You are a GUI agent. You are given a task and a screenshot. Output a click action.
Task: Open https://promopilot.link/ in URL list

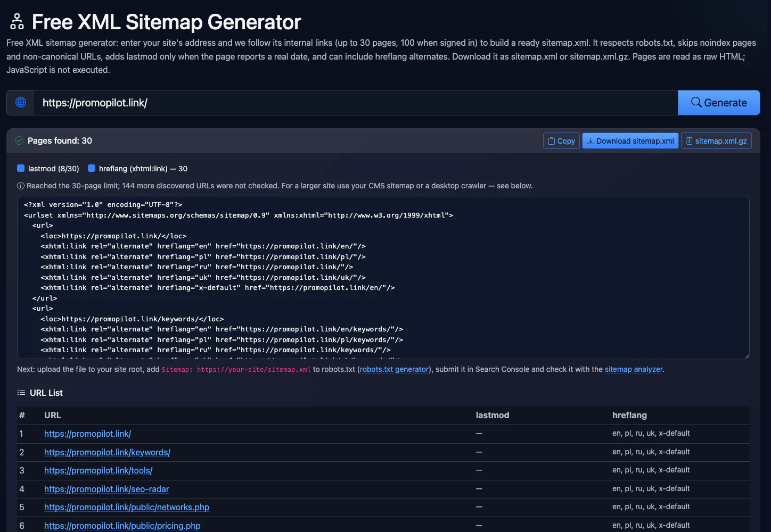click(x=88, y=434)
